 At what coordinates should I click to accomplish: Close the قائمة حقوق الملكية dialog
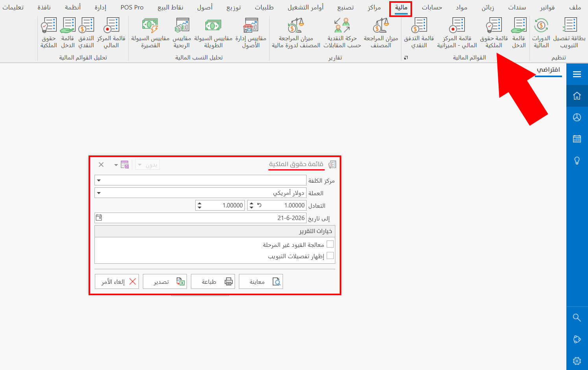click(x=101, y=165)
